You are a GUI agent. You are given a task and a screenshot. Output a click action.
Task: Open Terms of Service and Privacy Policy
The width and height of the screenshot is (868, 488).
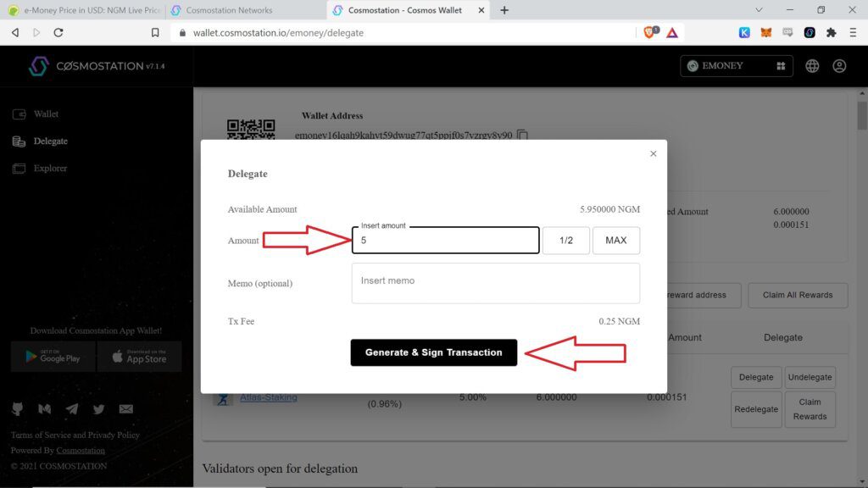tap(75, 435)
